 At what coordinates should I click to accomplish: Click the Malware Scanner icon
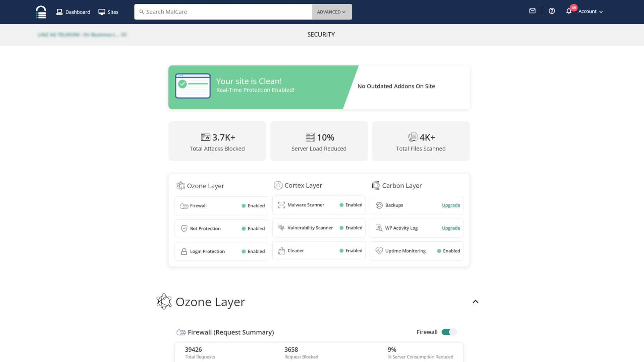[x=281, y=205]
